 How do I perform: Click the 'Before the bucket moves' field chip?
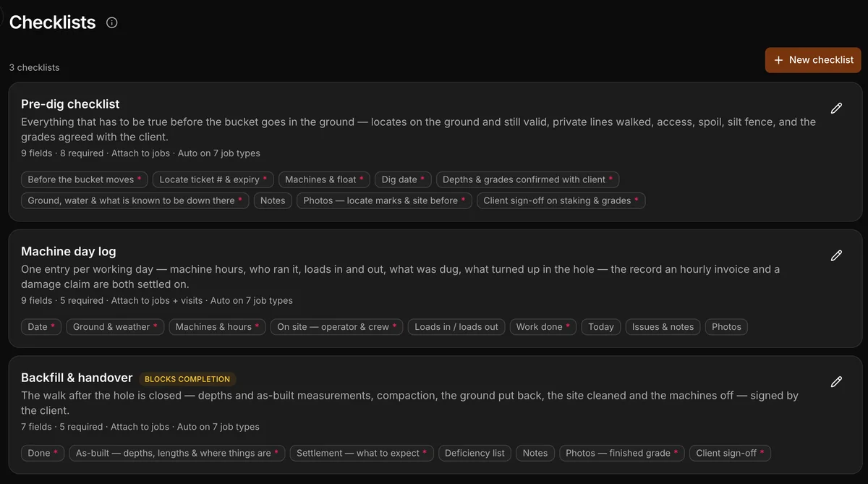pyautogui.click(x=85, y=179)
